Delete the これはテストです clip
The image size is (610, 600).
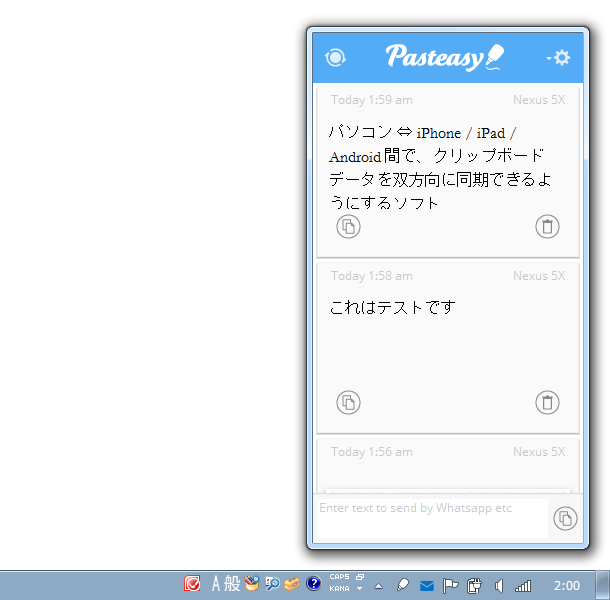coord(547,402)
